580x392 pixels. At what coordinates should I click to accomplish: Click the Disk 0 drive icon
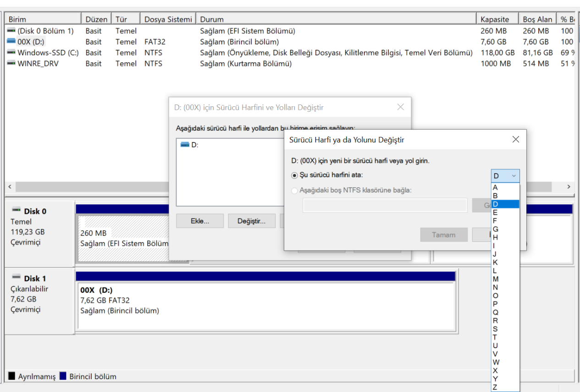[x=17, y=210]
